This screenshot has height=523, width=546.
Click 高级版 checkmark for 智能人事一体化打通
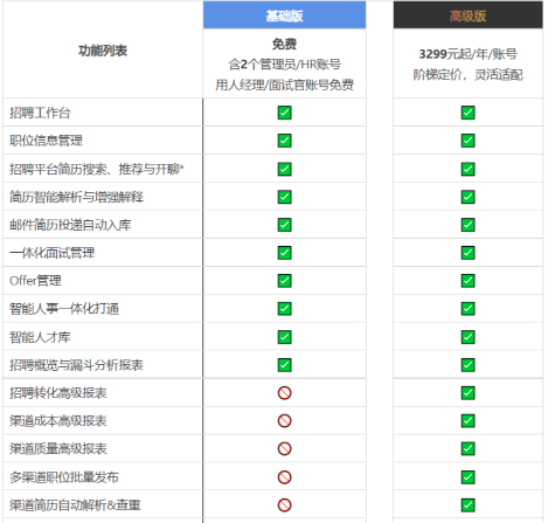point(468,309)
